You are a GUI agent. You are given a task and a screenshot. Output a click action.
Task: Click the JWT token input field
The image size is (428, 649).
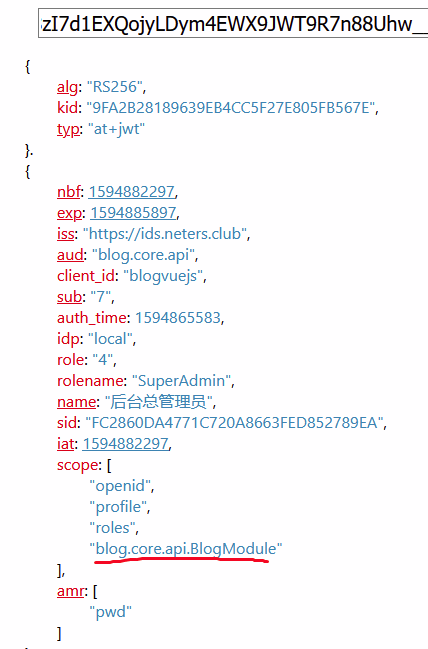point(233,23)
